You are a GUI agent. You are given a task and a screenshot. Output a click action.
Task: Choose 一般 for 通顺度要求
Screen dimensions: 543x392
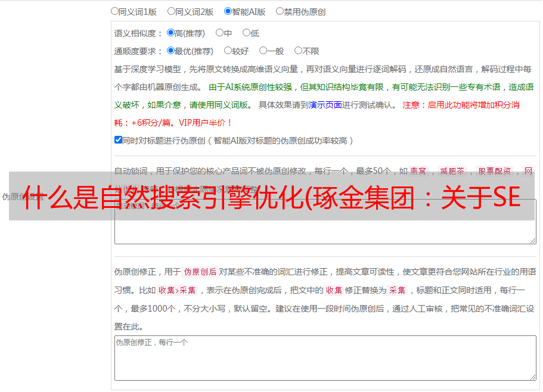263,51
